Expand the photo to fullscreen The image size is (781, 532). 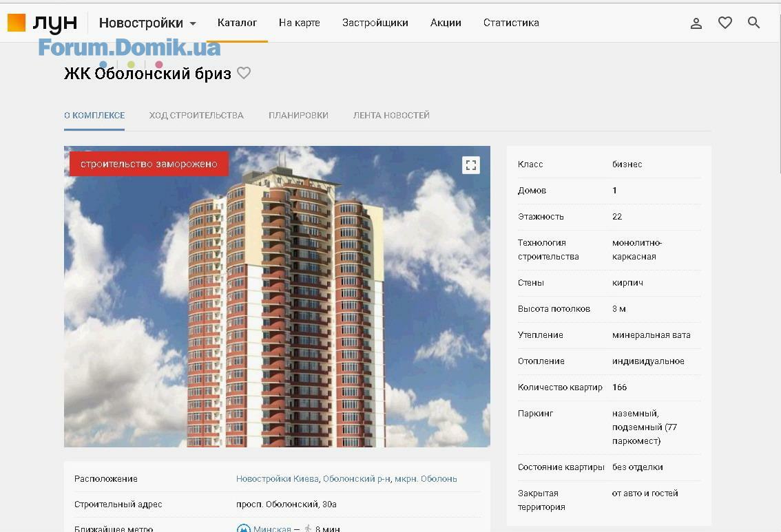(470, 164)
